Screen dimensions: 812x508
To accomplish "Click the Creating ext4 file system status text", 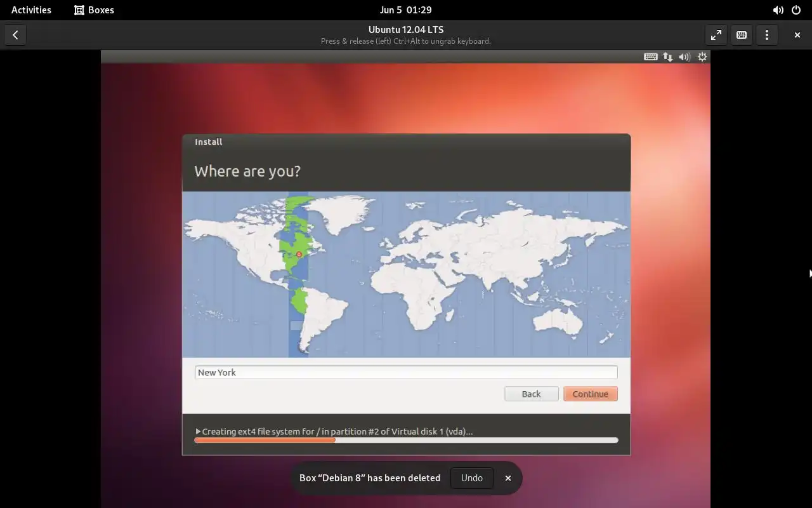I will point(337,431).
